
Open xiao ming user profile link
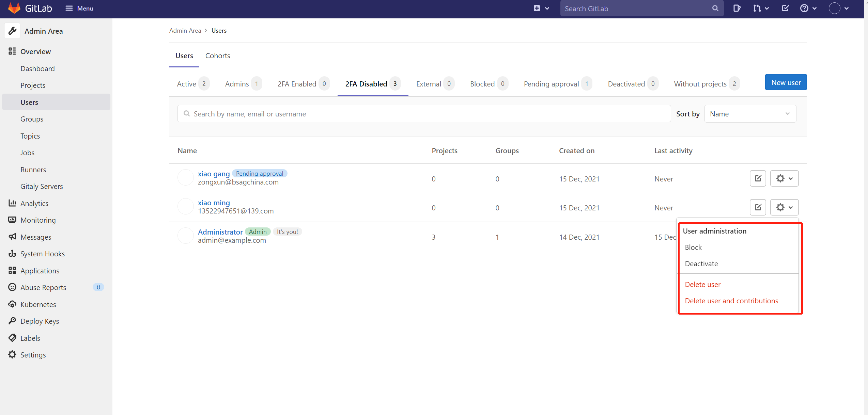tap(214, 203)
